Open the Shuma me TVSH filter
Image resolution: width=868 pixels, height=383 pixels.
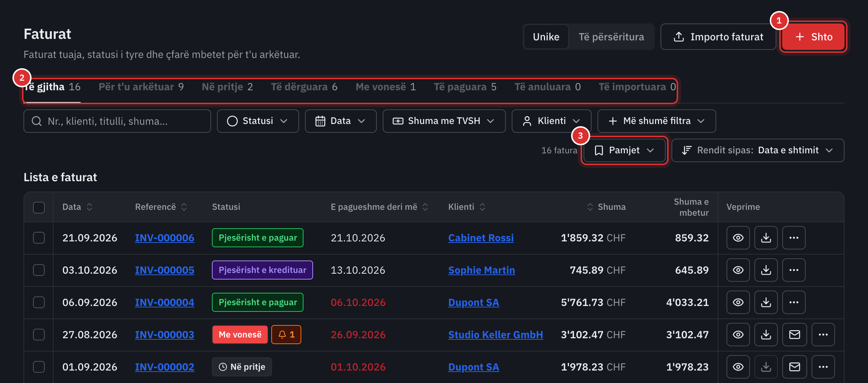[444, 121]
